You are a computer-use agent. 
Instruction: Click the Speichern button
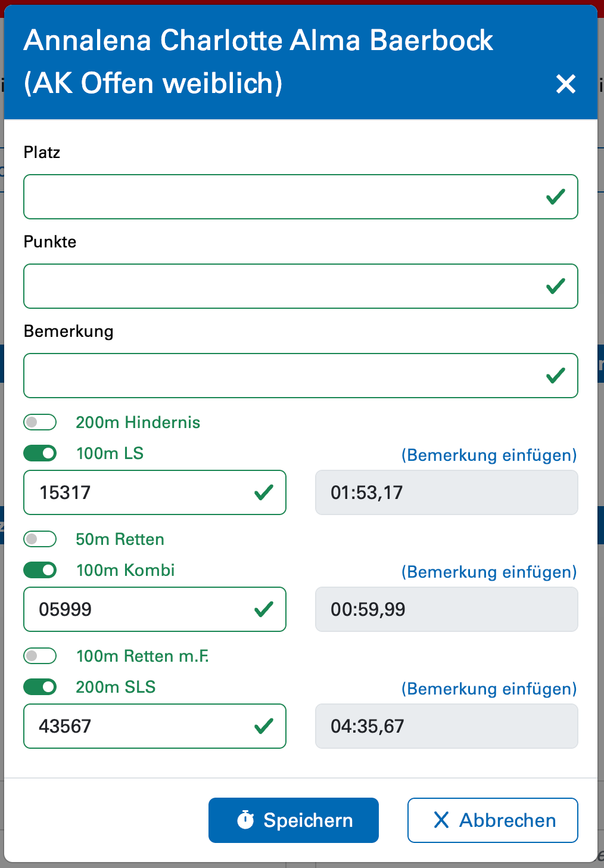(x=294, y=820)
